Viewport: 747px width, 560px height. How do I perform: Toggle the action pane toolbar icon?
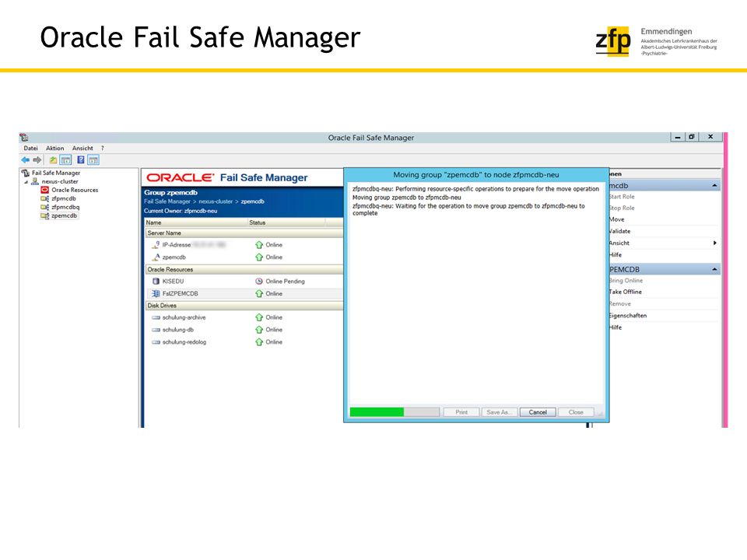click(93, 160)
